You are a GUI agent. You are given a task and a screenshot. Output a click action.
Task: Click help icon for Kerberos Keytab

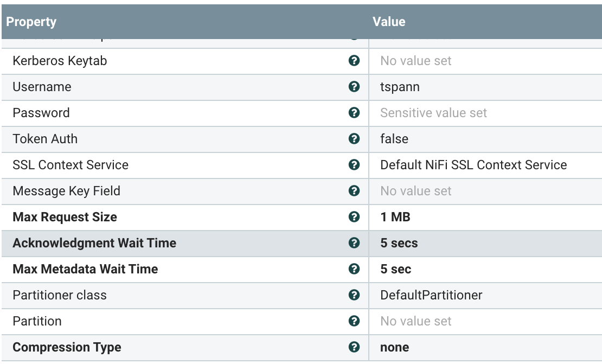coord(354,61)
